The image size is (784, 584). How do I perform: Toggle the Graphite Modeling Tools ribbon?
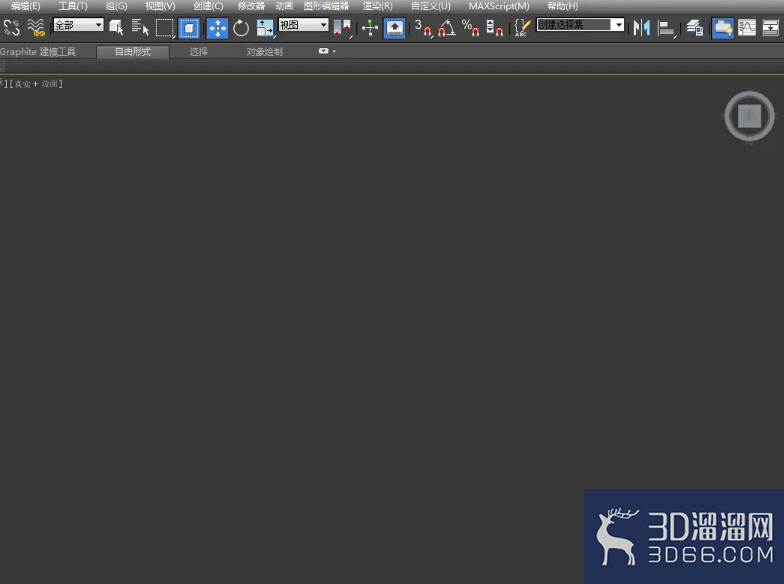coord(723,28)
